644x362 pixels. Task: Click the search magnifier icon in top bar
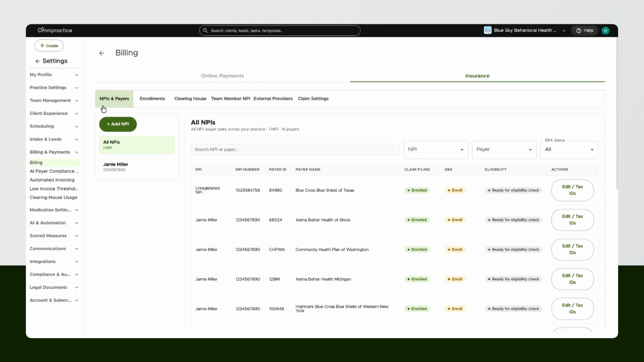pos(205,30)
